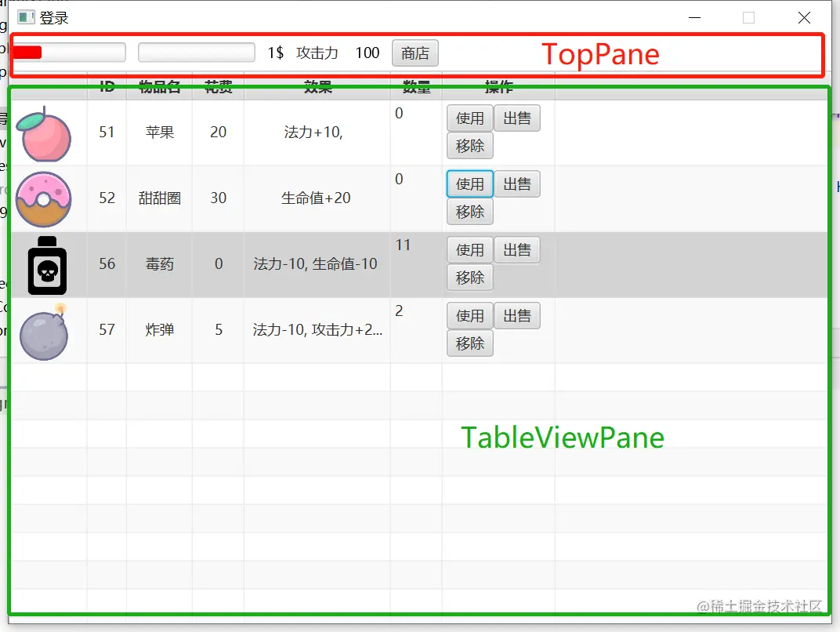Click the window app icon beside 登录
Screen dimensions: 840x632
click(27, 18)
